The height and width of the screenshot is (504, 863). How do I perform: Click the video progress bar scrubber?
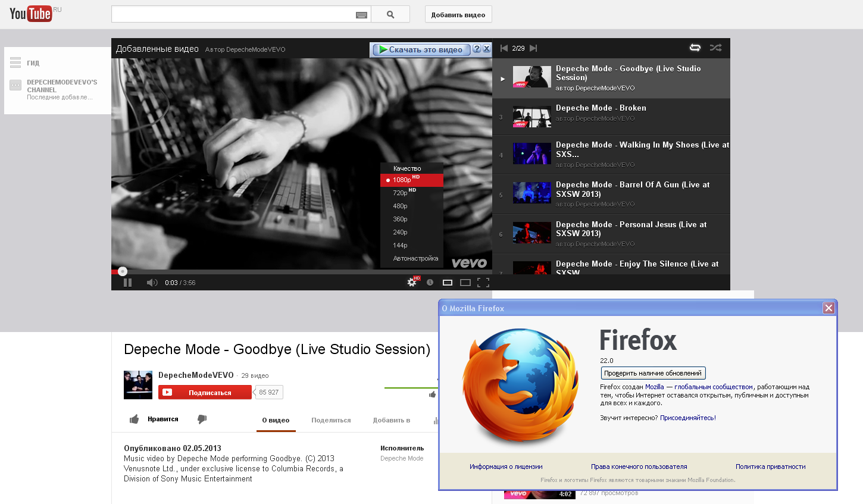coord(123,271)
